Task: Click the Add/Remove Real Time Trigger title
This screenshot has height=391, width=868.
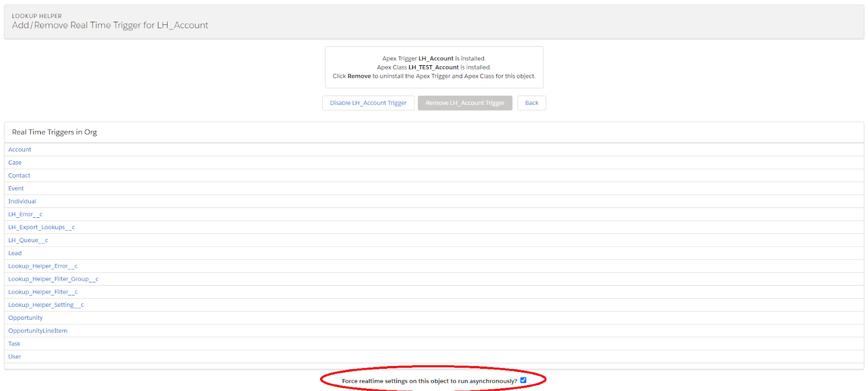Action: click(110, 26)
